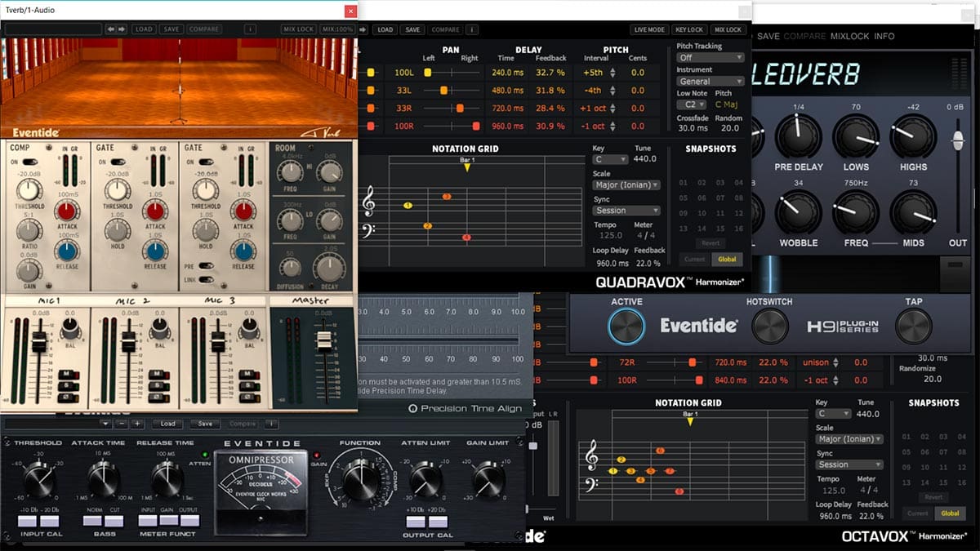The width and height of the screenshot is (980, 551).
Task: Click the COMP RATIO knob
Action: (x=29, y=230)
